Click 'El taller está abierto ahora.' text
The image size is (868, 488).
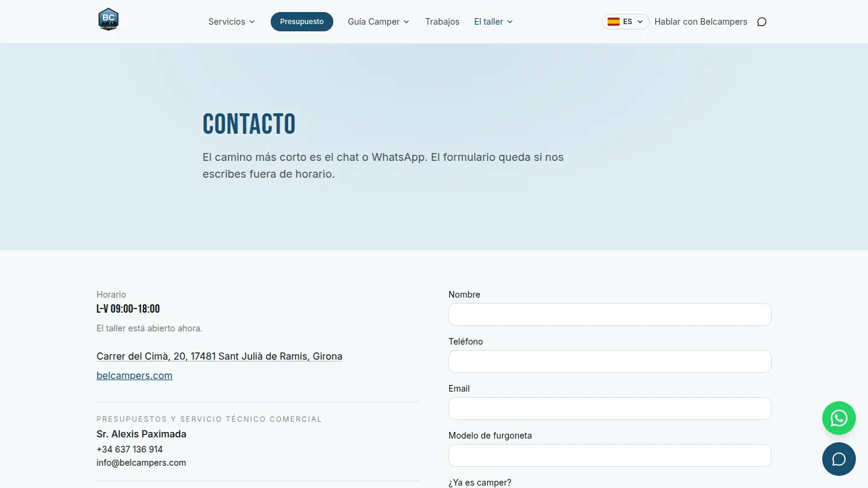149,328
